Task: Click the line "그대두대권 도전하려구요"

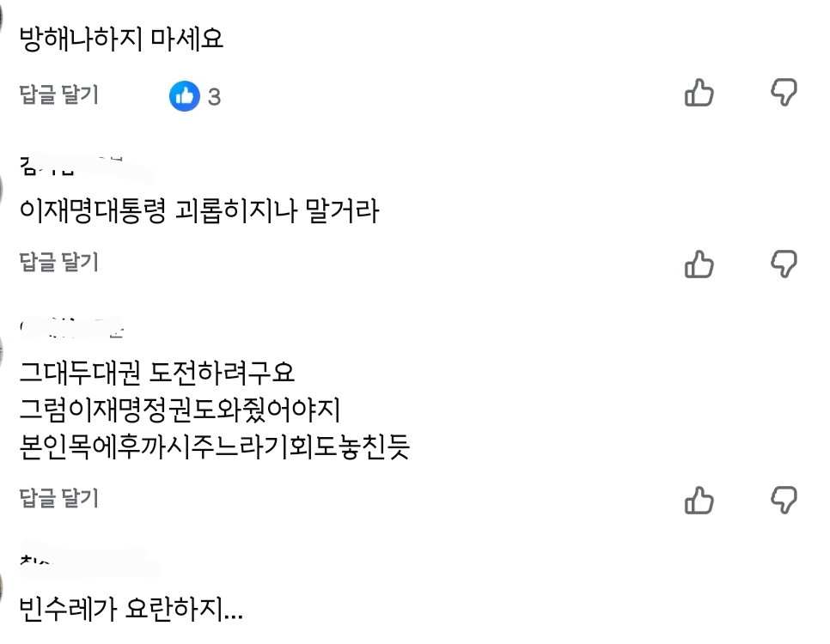Action: (x=156, y=372)
